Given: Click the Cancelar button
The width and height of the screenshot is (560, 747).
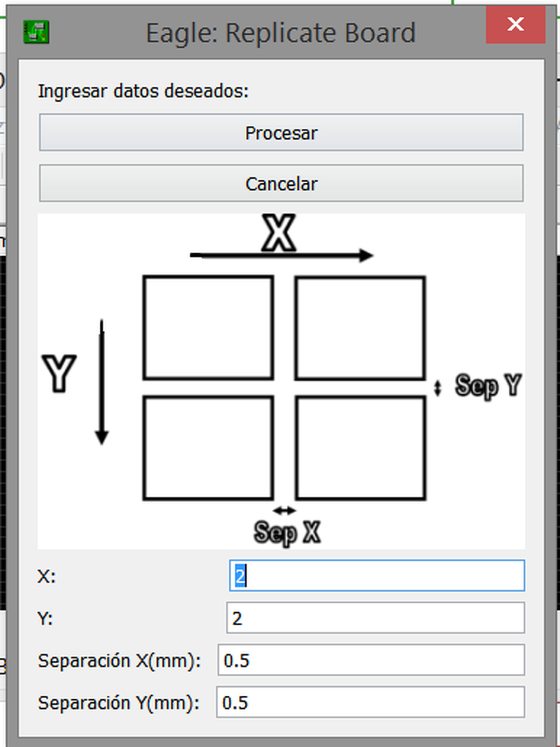Looking at the screenshot, I should [281, 183].
